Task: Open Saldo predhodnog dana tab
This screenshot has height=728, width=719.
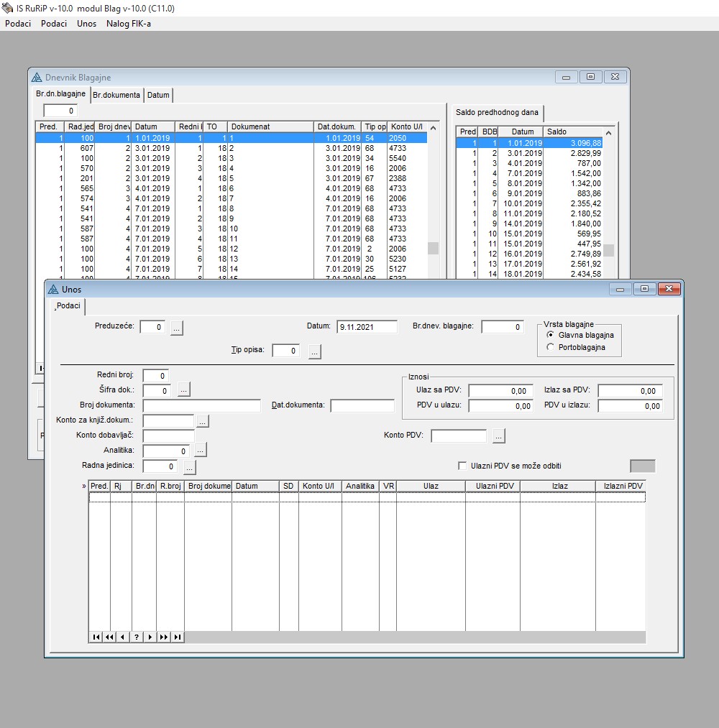Action: click(x=497, y=113)
